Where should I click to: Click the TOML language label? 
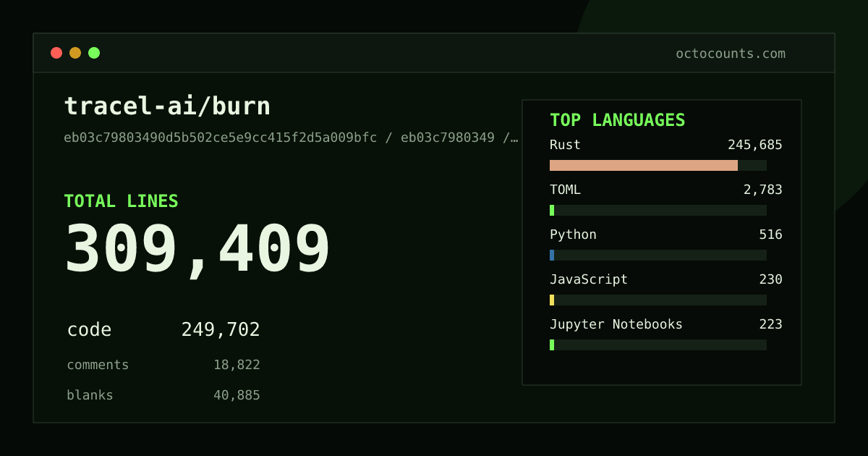(565, 190)
